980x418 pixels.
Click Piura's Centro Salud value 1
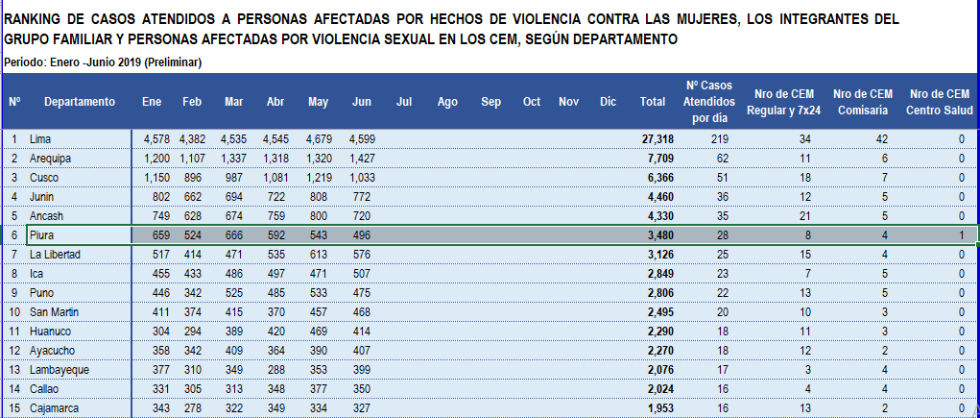[x=961, y=234]
